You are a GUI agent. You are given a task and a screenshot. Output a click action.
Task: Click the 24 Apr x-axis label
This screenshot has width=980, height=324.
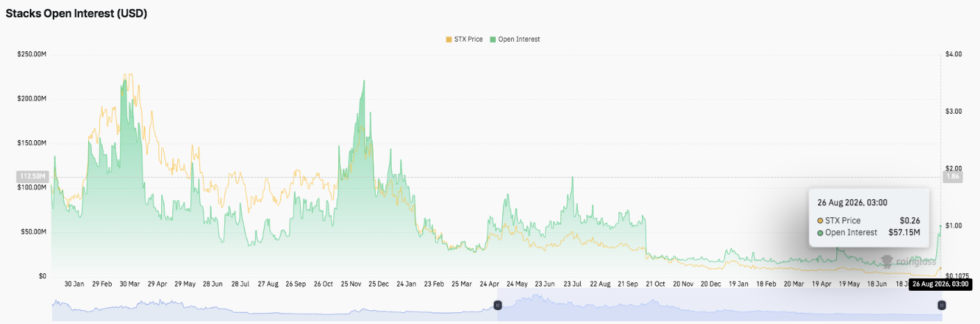click(490, 284)
